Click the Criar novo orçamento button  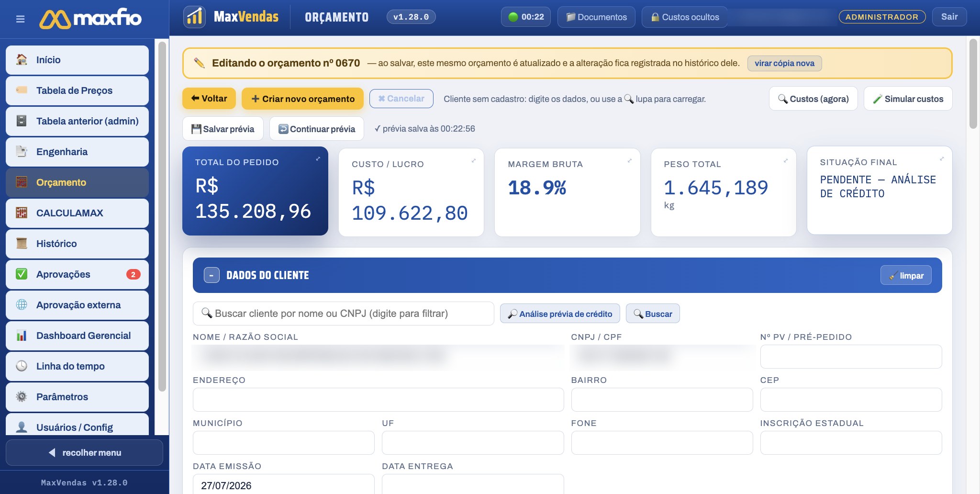302,99
